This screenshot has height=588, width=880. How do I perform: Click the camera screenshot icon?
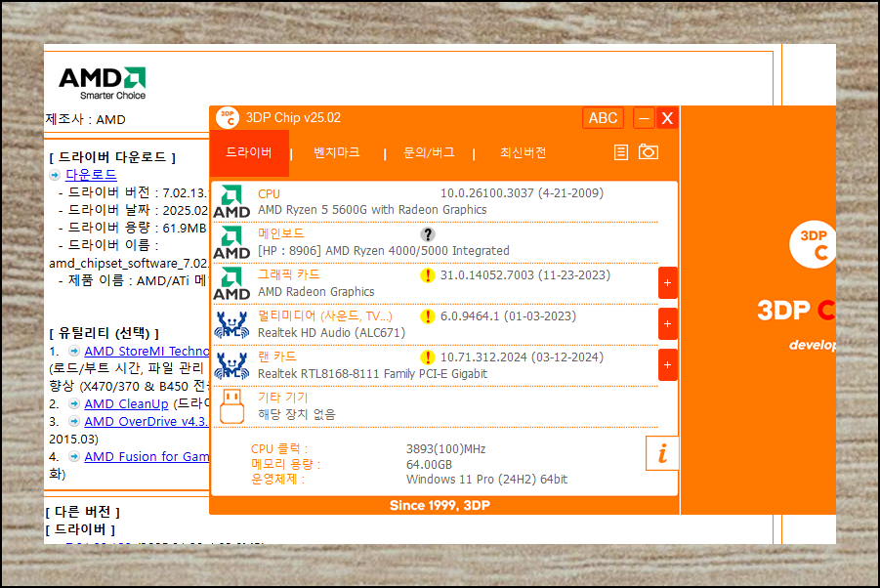click(x=649, y=151)
